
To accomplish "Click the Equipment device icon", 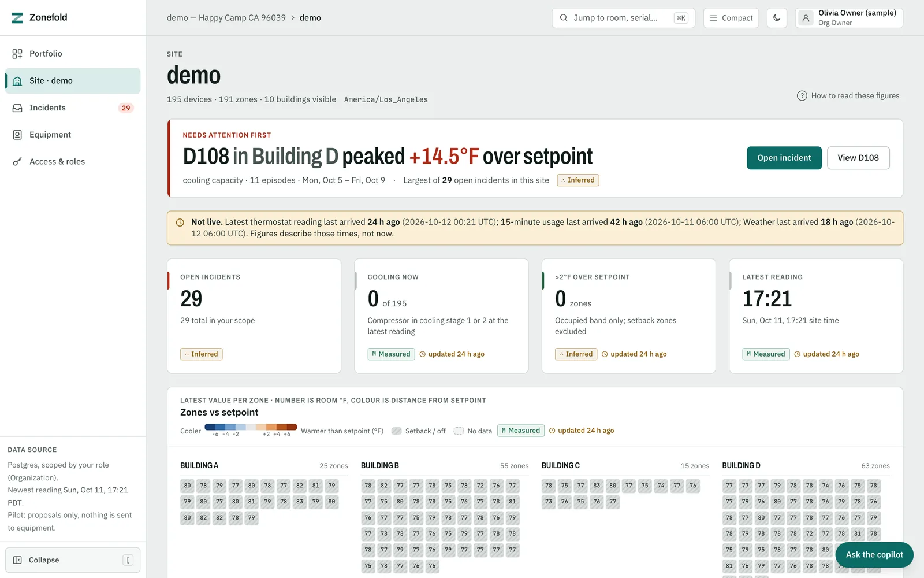I will (x=17, y=135).
